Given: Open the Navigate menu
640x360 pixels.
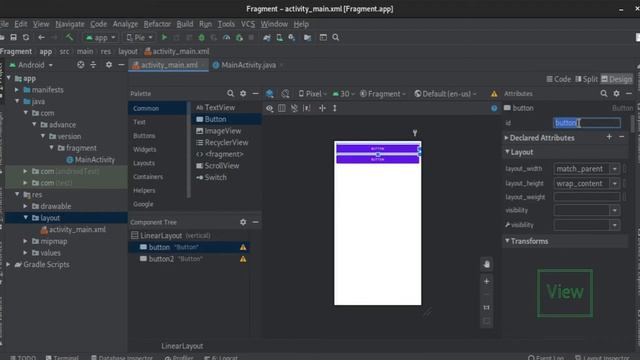Looking at the screenshot, I should [x=70, y=24].
